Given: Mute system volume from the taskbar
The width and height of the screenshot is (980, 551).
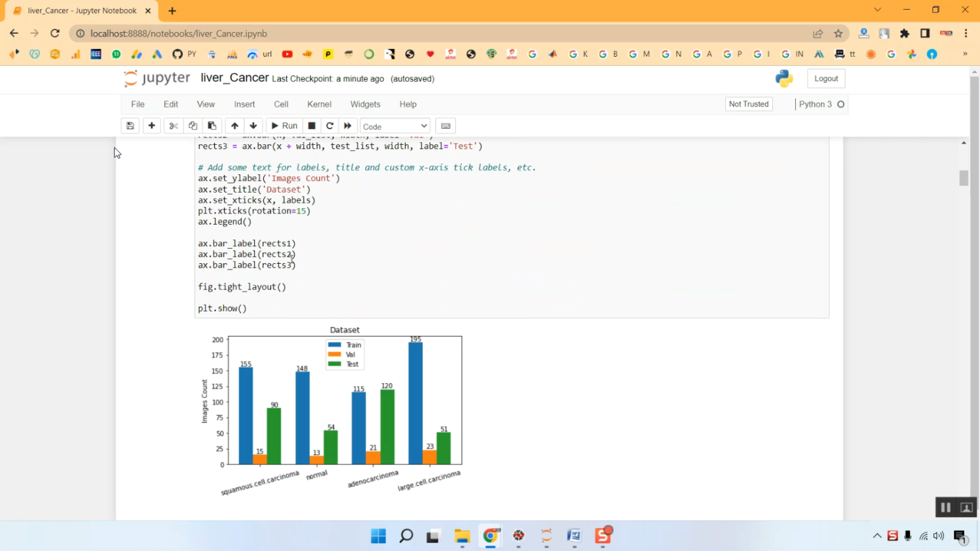Looking at the screenshot, I should [939, 535].
